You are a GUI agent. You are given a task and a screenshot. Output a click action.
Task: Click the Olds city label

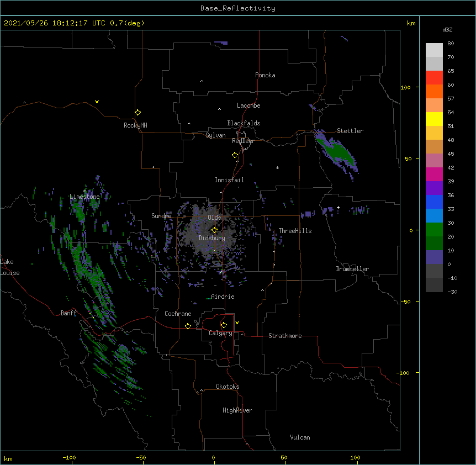coord(214,218)
